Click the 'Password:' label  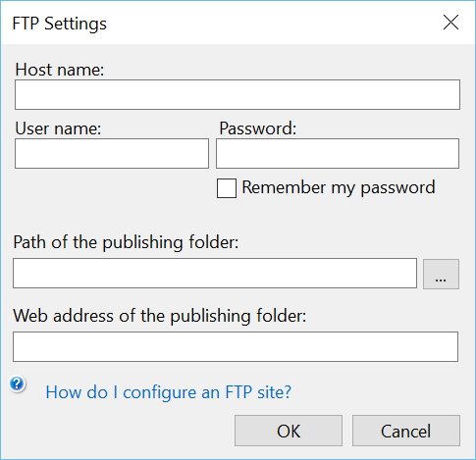[258, 128]
